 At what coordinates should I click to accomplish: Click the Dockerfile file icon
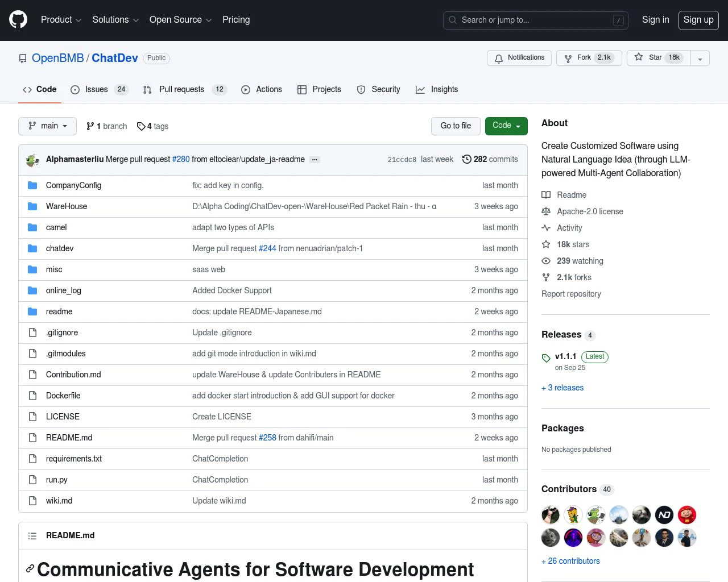(x=32, y=396)
